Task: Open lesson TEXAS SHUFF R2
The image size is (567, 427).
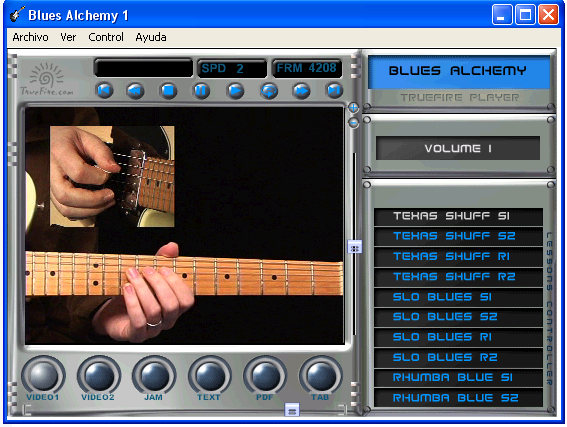Action: (458, 277)
